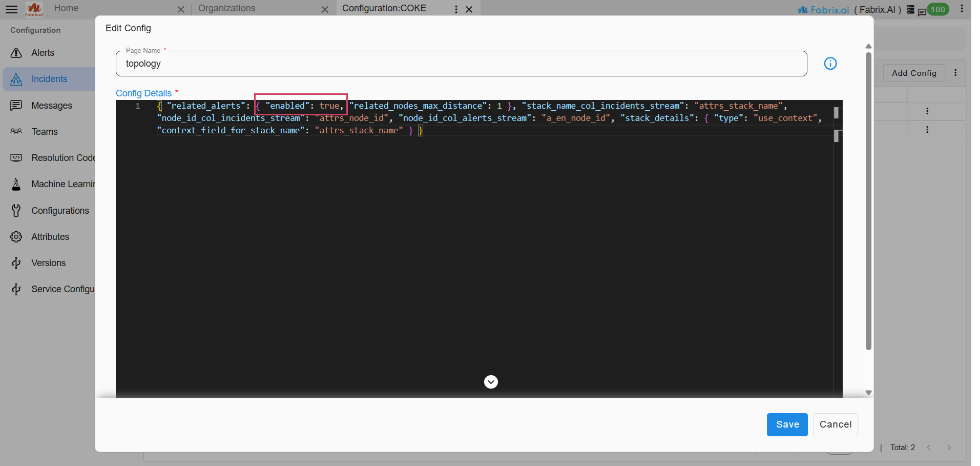The image size is (980, 466).
Task: Open Configuration:COKE tab options menu
Action: tap(456, 9)
